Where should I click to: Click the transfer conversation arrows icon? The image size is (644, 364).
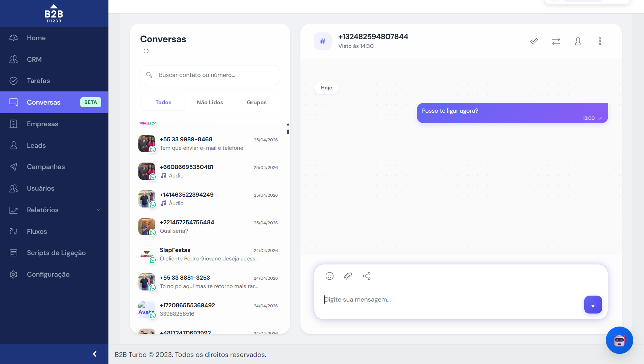pyautogui.click(x=556, y=41)
